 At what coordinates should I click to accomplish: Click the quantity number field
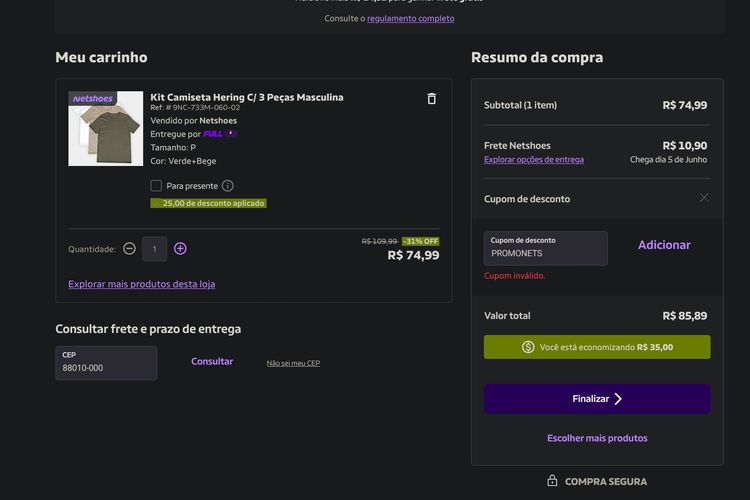pos(154,249)
